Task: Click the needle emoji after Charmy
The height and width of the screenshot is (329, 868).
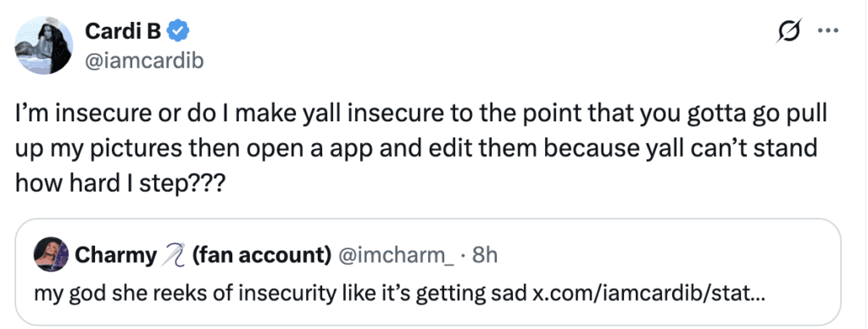Action: pyautogui.click(x=175, y=254)
